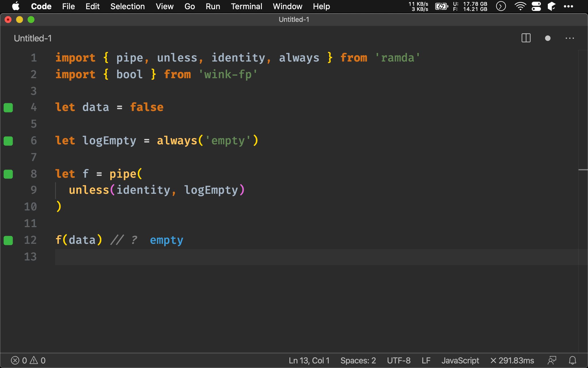Click the blue inline result 'empty'
This screenshot has height=368, width=588.
point(167,240)
